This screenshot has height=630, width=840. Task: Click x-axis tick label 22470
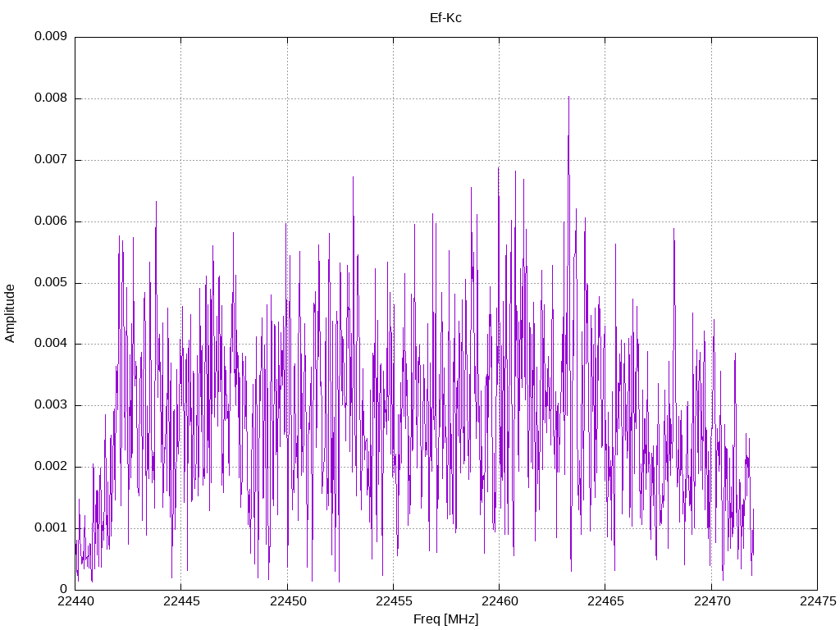click(x=711, y=601)
